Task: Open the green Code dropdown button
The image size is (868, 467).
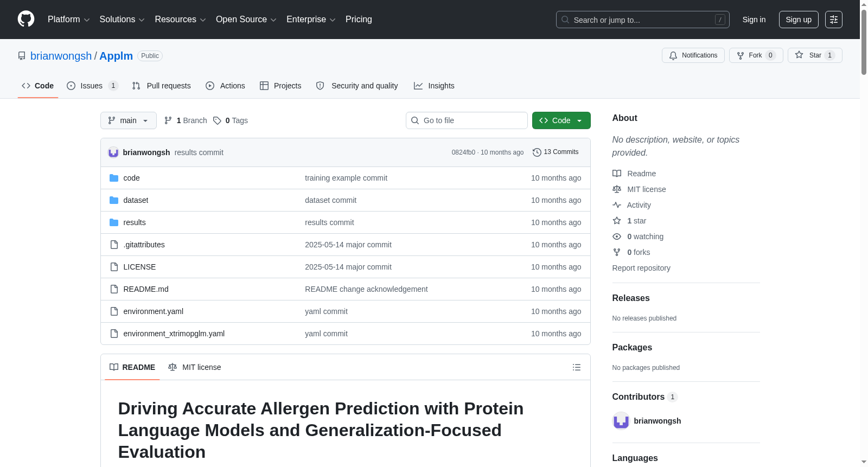Action: click(561, 120)
